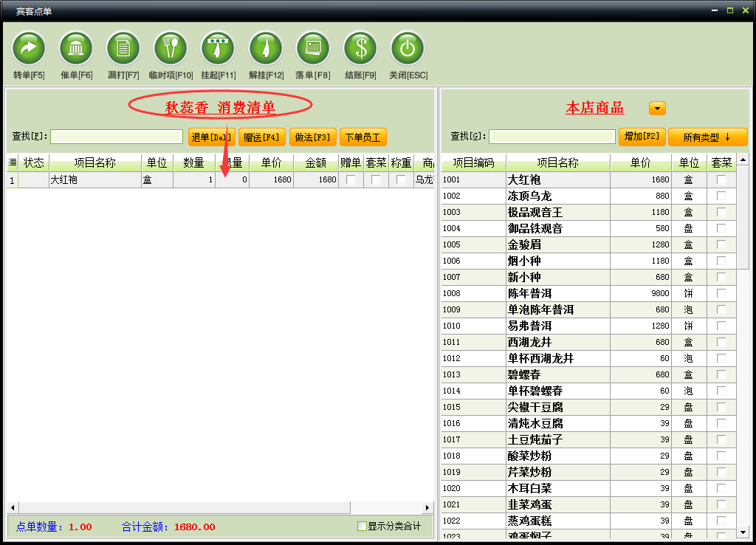Click the 落单[F8] place order icon
This screenshot has height=545, width=756.
point(313,48)
